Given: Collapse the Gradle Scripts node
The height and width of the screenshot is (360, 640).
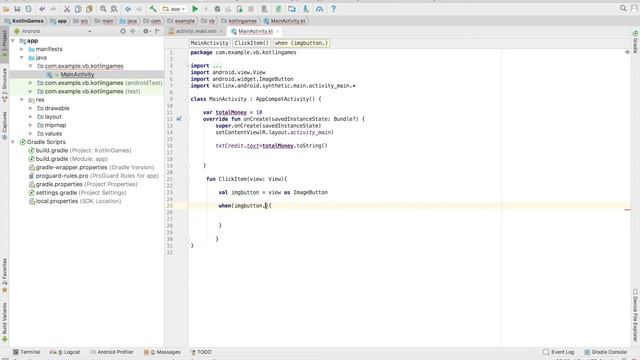Looking at the screenshot, I should [x=13, y=142].
